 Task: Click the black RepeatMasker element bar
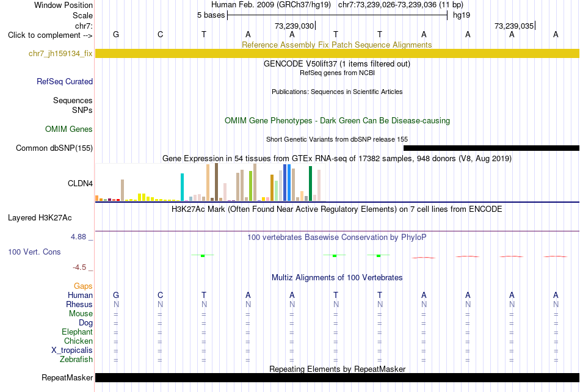point(337,377)
